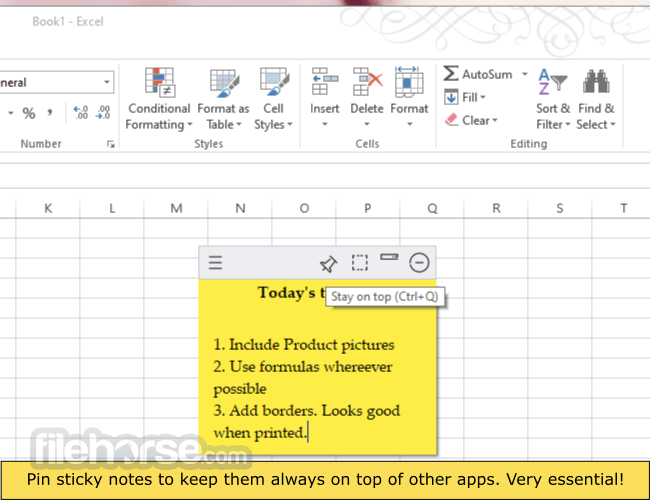Open sticky note hamburger menu

pos(215,263)
